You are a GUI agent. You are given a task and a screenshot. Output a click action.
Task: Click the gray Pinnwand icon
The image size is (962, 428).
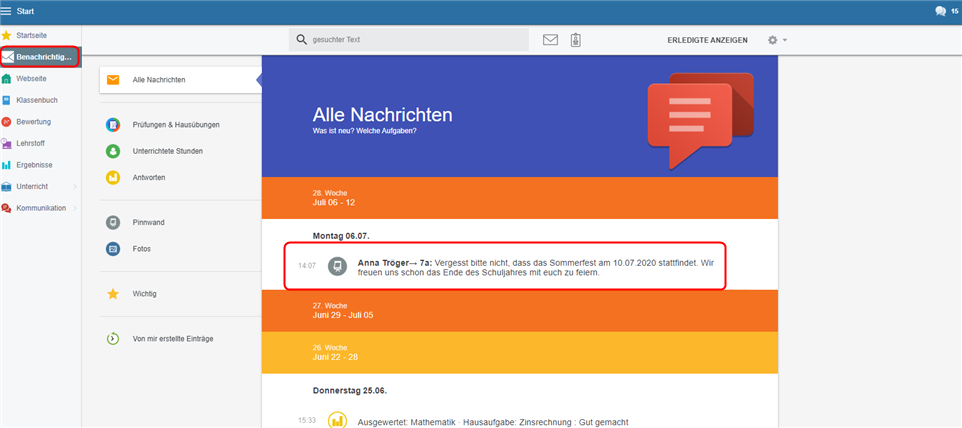pyautogui.click(x=113, y=223)
